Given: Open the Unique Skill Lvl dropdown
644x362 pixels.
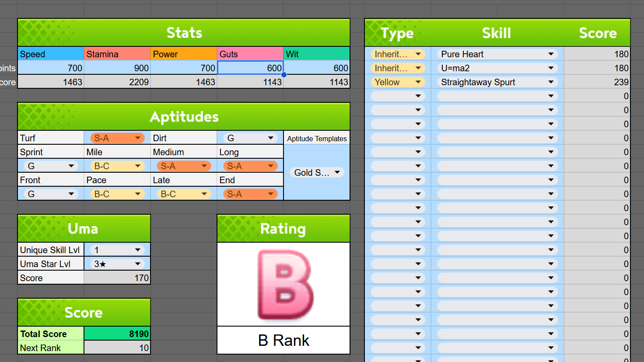Looking at the screenshot, I should pyautogui.click(x=117, y=250).
